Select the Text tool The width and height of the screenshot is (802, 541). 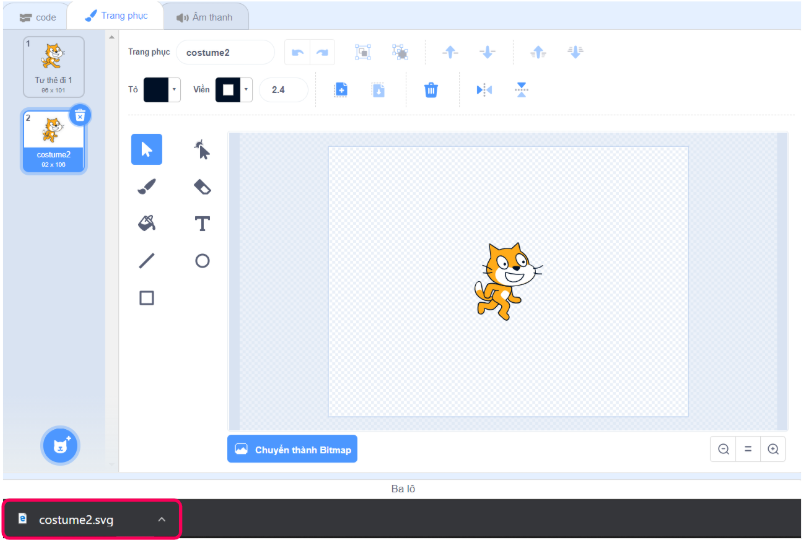pyautogui.click(x=202, y=223)
